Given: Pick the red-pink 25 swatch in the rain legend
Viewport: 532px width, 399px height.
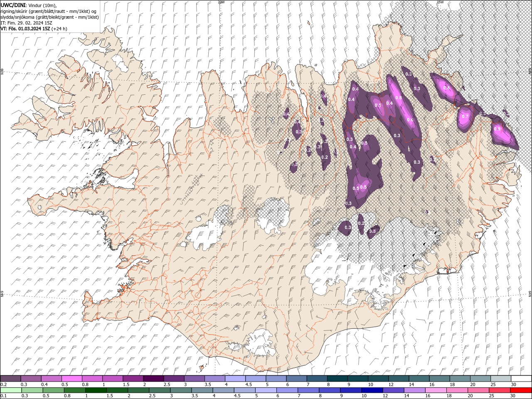Looking at the screenshot, I should pos(500,390).
